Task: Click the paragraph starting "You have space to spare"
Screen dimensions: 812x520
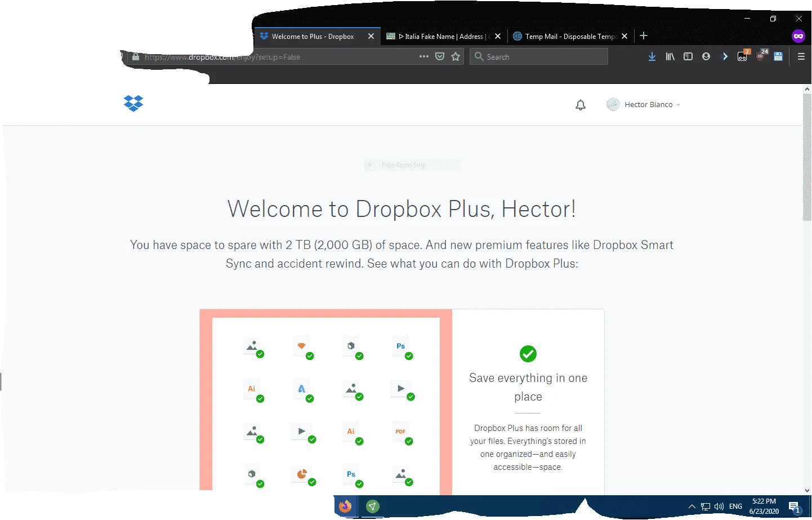Action: coord(401,254)
